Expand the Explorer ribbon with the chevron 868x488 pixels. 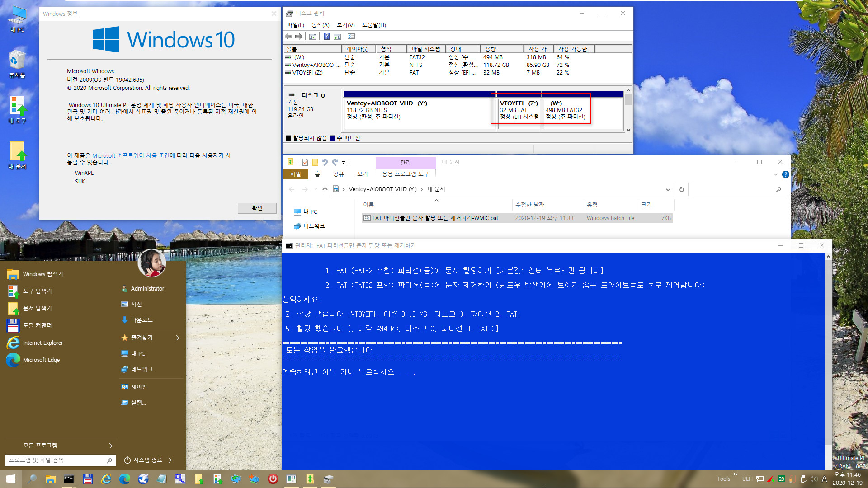(776, 174)
